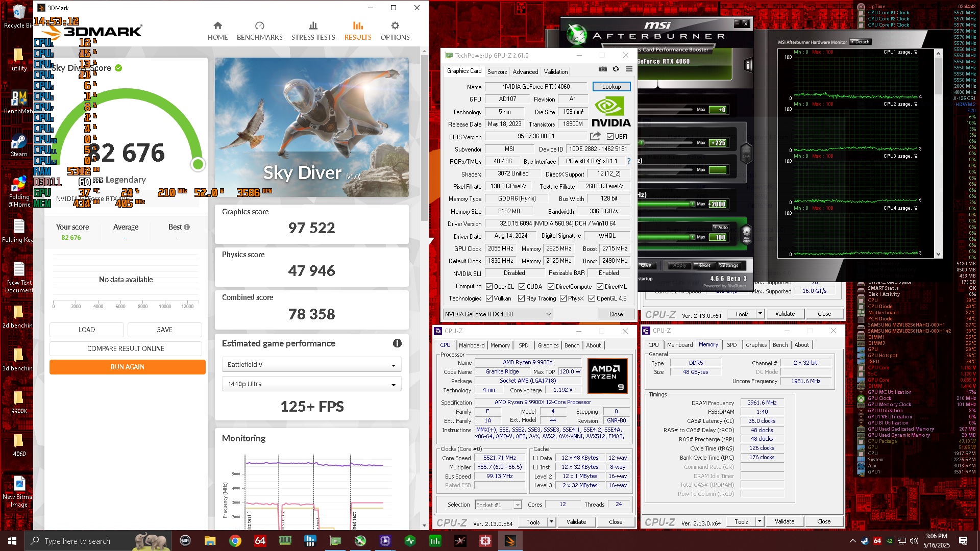Image resolution: width=980 pixels, height=551 pixels.
Task: Switch to the GPU-Z Sensors tab
Action: 497,72
